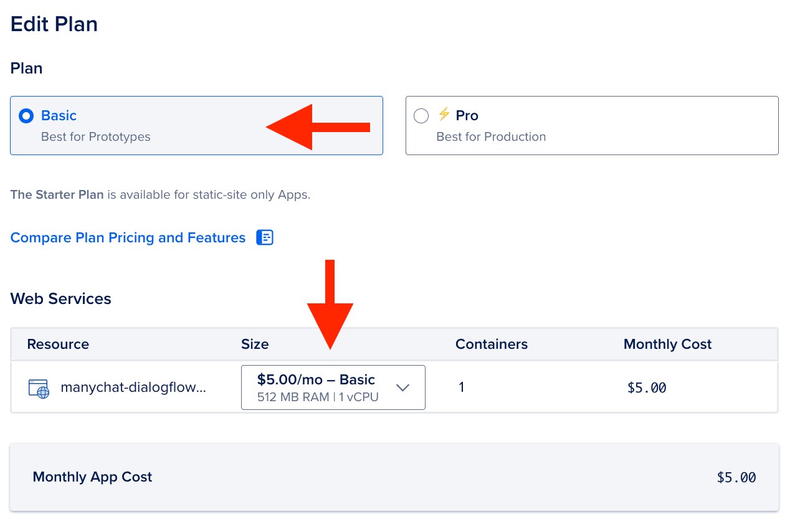This screenshot has width=790, height=532.
Task: Click the 512 MB RAM | 1 vCPU text
Action: pyautogui.click(x=318, y=397)
